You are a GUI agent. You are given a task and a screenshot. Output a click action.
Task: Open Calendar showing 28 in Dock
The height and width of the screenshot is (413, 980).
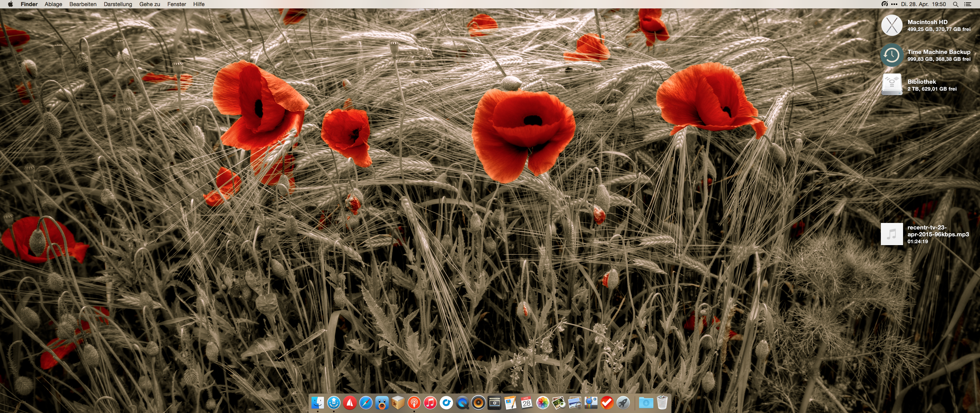tap(527, 403)
